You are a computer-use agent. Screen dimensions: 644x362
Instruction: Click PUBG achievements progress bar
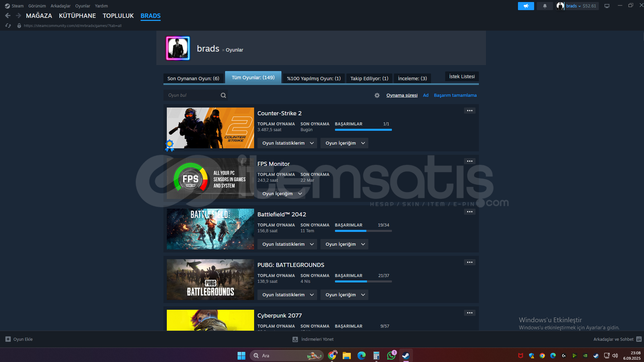(x=363, y=281)
